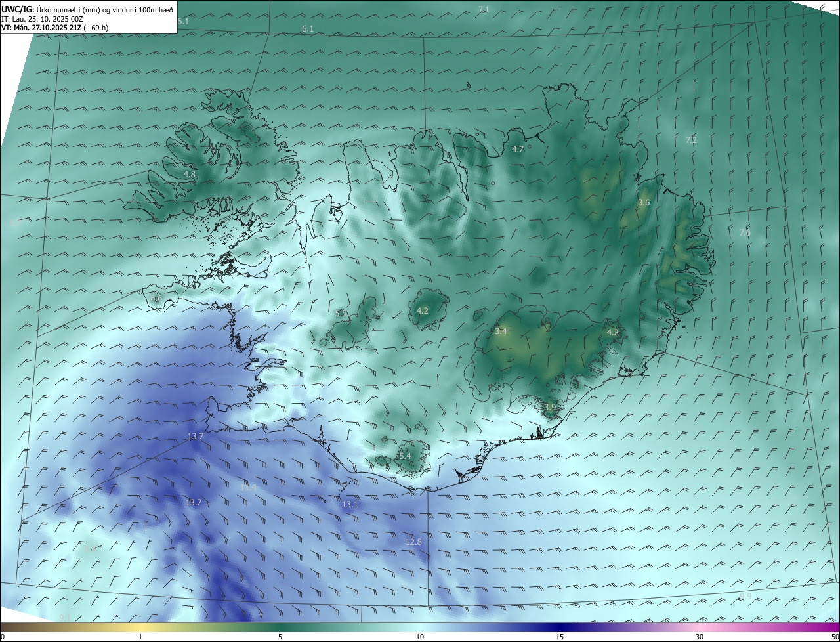Click the 11.4 value off the southwest coast

point(248,487)
